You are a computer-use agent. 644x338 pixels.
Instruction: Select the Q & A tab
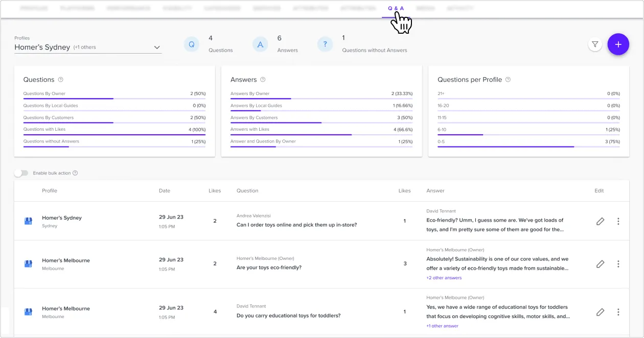[x=396, y=9]
